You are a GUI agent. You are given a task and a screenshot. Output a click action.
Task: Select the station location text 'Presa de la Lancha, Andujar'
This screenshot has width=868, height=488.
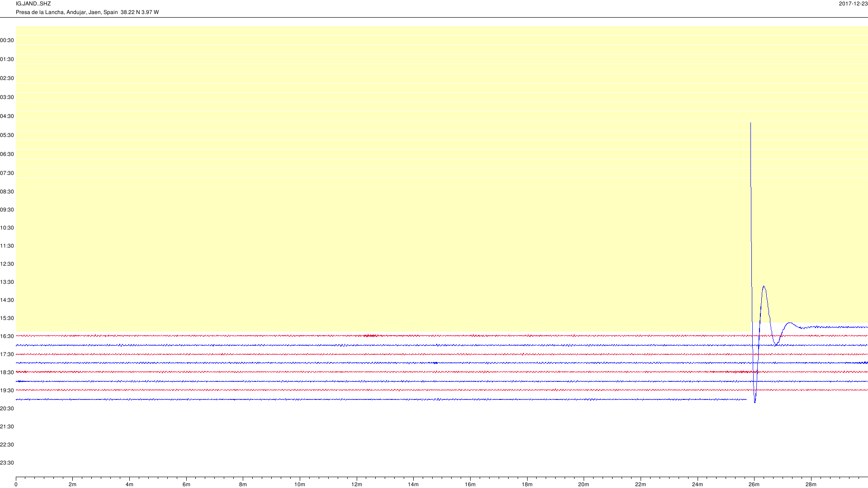pyautogui.click(x=51, y=12)
